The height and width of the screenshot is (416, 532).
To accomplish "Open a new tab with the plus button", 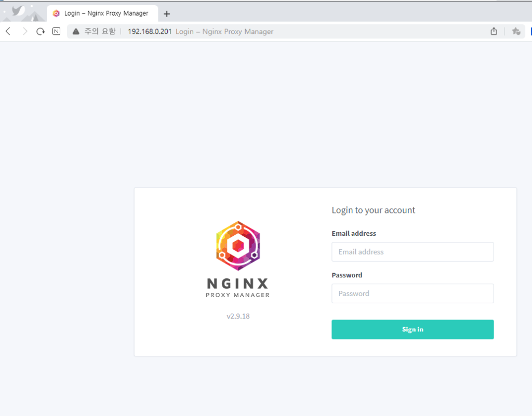I will pyautogui.click(x=167, y=14).
